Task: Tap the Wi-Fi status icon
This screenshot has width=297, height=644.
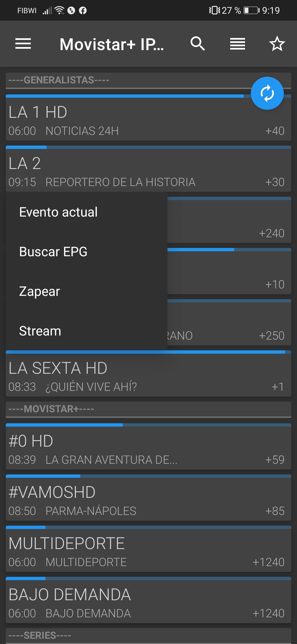Action: point(59,10)
